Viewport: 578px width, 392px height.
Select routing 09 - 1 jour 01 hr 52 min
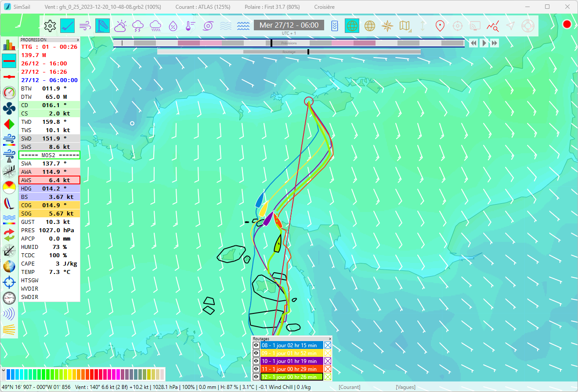292,353
